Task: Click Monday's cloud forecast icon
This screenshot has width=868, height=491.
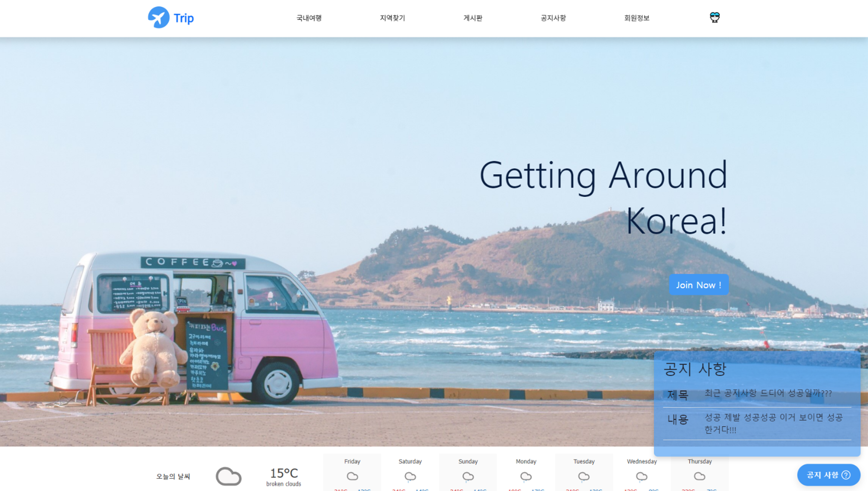Action: point(526,476)
